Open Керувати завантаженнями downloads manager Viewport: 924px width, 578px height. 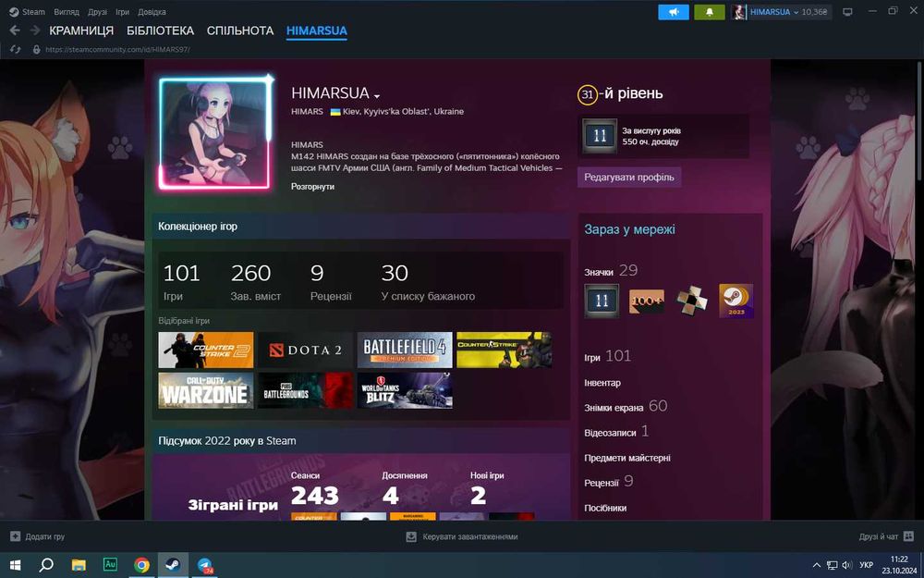click(x=462, y=536)
